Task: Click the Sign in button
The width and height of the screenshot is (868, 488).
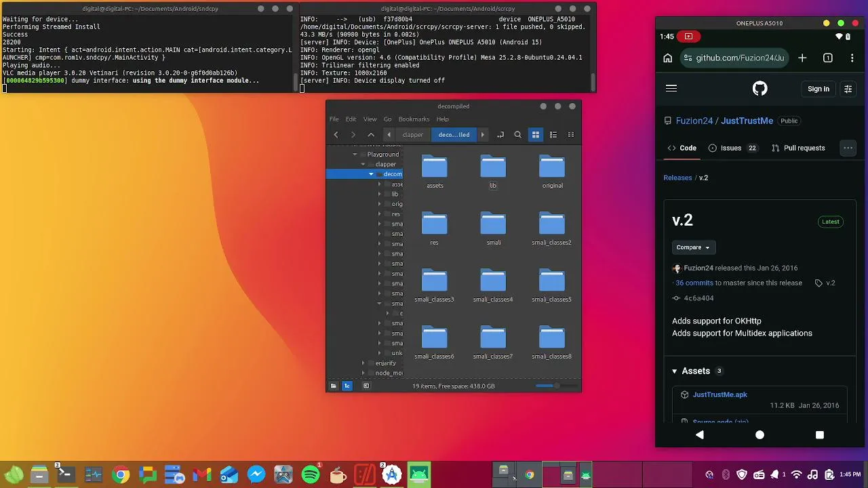Action: (818, 89)
